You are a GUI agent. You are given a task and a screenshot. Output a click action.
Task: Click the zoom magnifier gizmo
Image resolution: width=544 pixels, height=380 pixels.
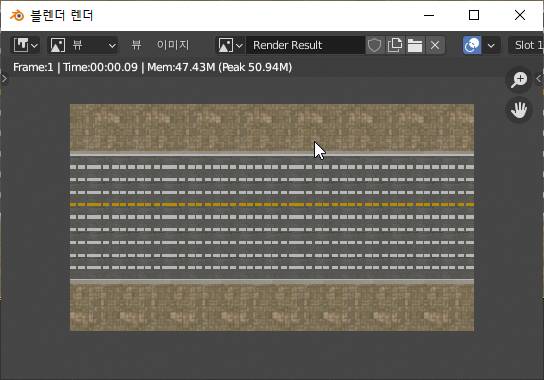pos(519,80)
